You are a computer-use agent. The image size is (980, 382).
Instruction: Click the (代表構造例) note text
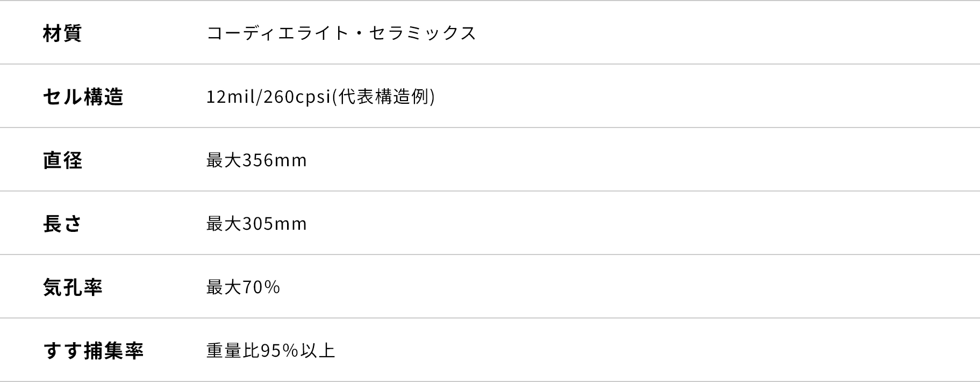(383, 97)
